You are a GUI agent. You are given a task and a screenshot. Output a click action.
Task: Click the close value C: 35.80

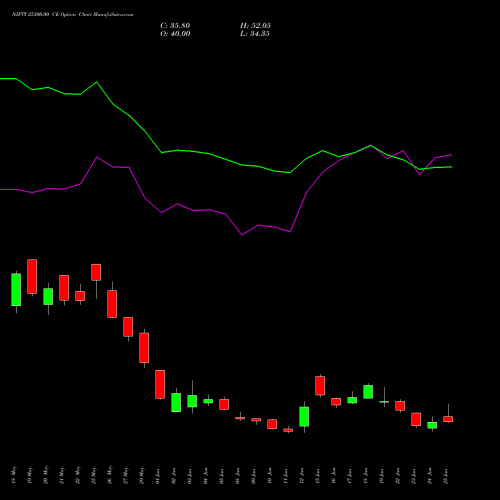(175, 26)
